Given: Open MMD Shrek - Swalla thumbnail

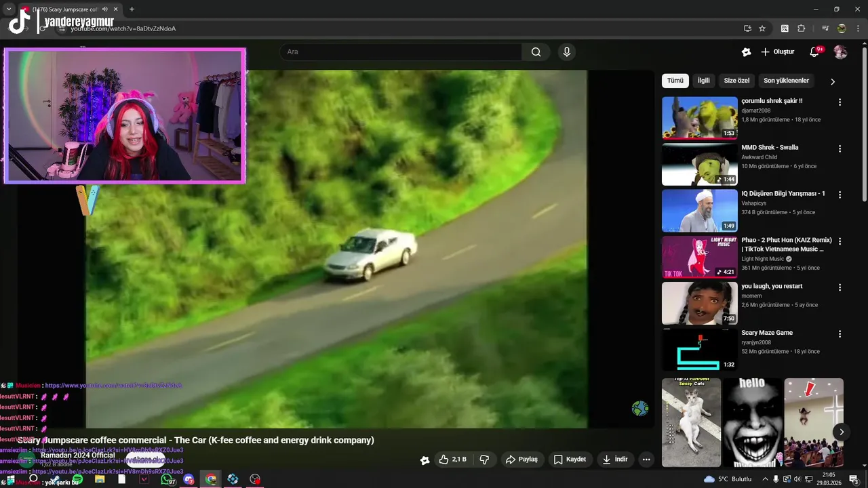Looking at the screenshot, I should pyautogui.click(x=699, y=164).
